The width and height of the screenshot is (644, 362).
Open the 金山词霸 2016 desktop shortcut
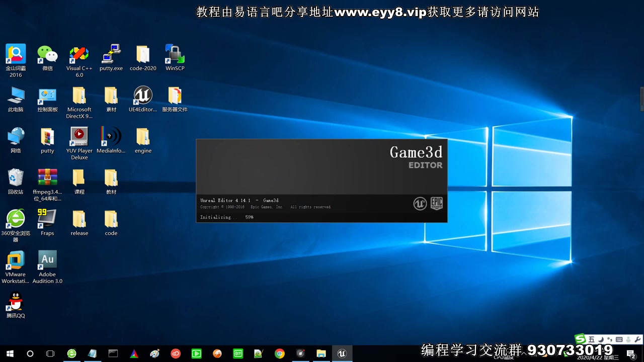point(16,60)
